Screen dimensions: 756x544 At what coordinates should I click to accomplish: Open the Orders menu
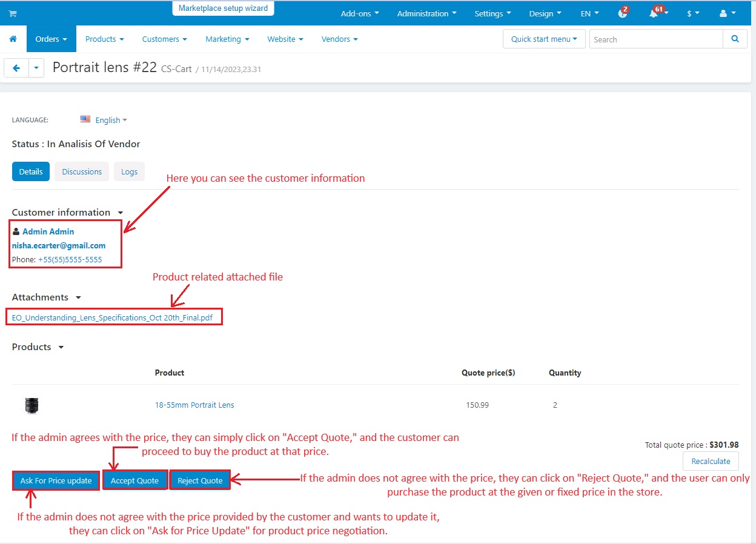tap(51, 39)
